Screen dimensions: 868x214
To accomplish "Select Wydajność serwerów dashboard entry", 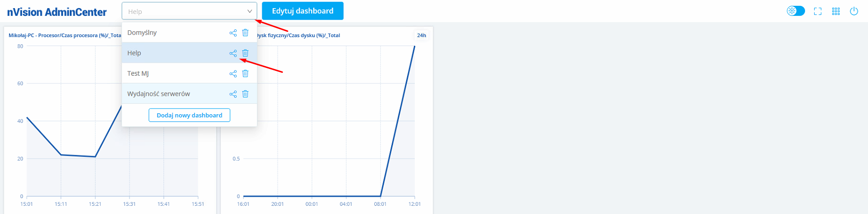I will [x=159, y=94].
